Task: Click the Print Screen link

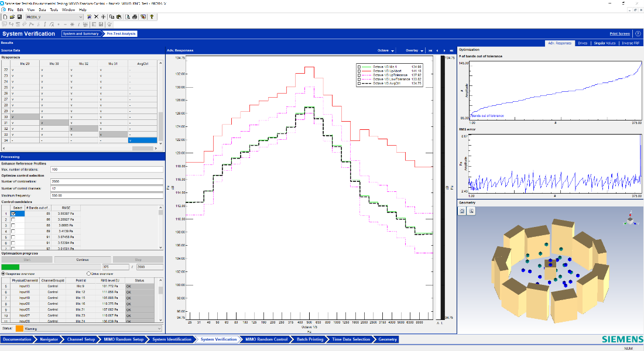Action: click(619, 33)
